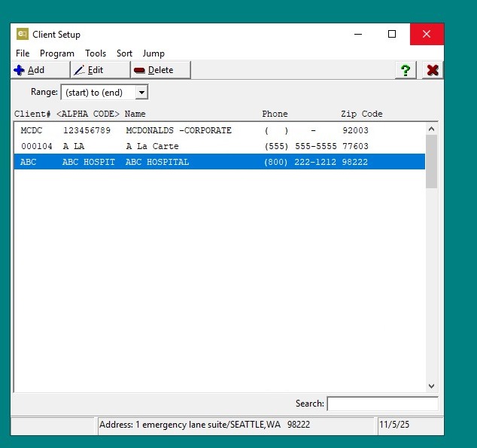Click the red X exit toolbar icon
This screenshot has height=448, width=477.
pyautogui.click(x=433, y=70)
